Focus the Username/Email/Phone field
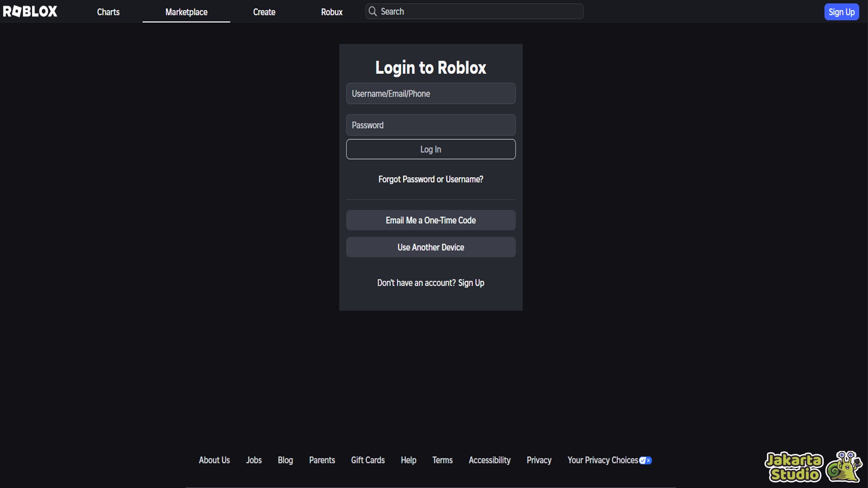Screen dimensions: 868x488 tap(430, 94)
